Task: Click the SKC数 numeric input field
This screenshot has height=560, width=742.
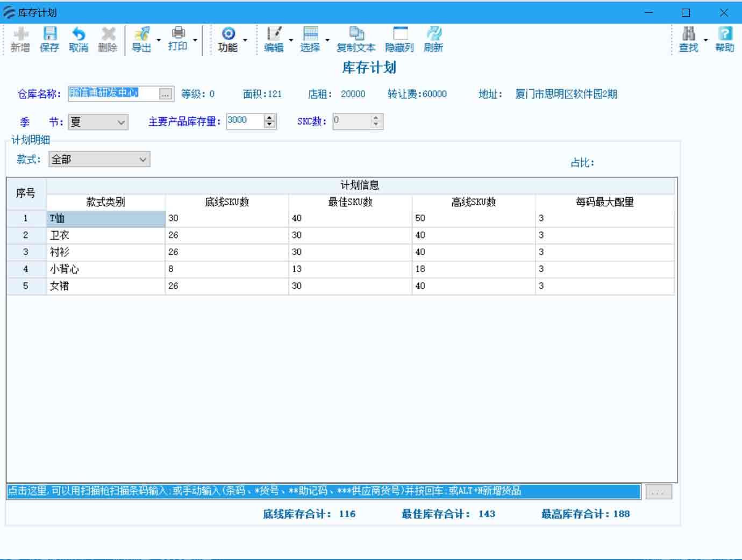Action: (352, 121)
